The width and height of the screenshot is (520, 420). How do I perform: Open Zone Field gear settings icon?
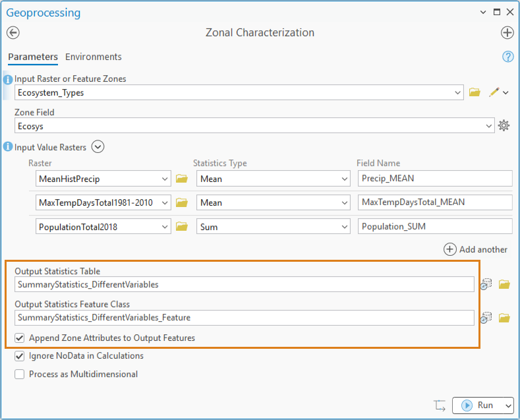click(504, 125)
